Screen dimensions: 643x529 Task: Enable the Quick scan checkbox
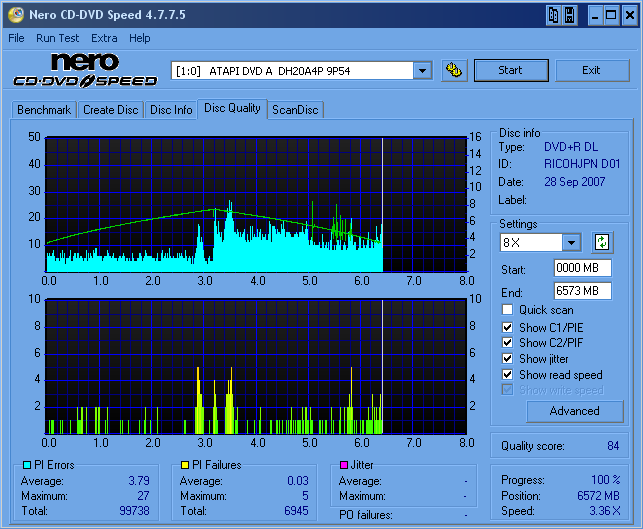coord(507,310)
